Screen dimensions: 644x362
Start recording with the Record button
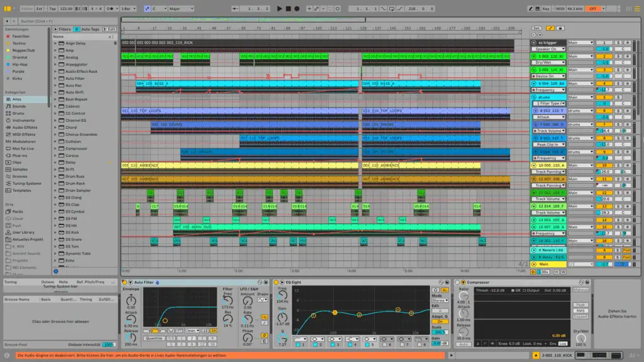pyautogui.click(x=297, y=9)
